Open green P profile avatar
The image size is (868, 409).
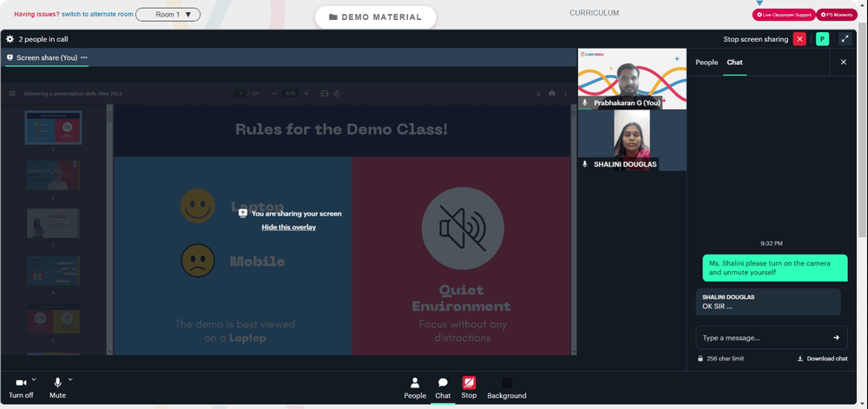(822, 39)
